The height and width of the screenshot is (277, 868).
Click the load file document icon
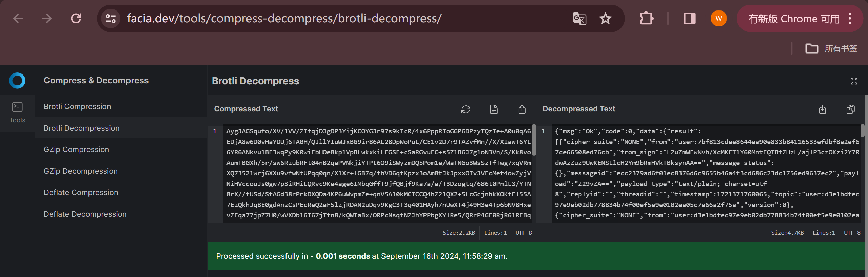[494, 109]
